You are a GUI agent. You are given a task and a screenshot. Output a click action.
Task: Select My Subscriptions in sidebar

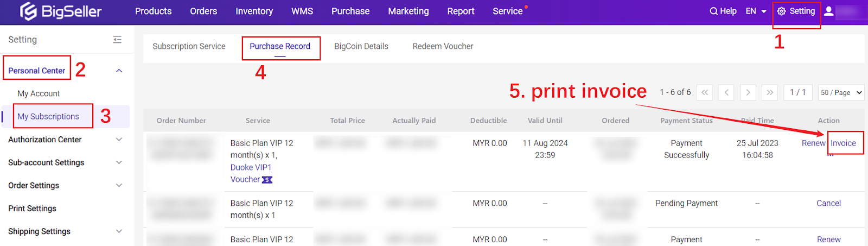click(48, 117)
